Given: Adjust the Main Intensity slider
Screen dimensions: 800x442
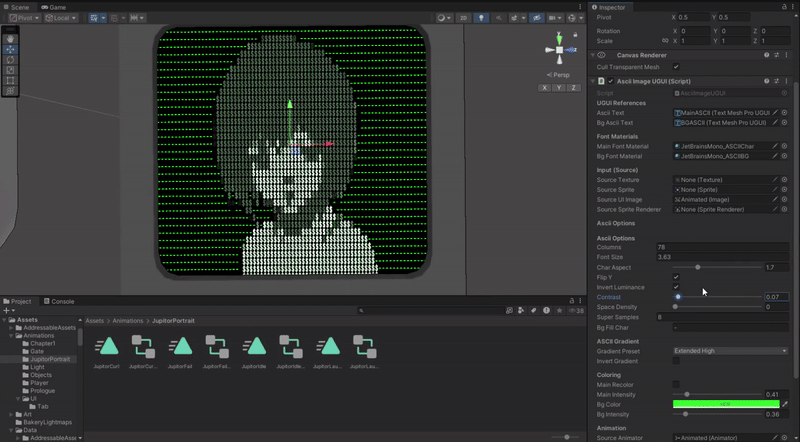Looking at the screenshot, I should click(x=717, y=395).
